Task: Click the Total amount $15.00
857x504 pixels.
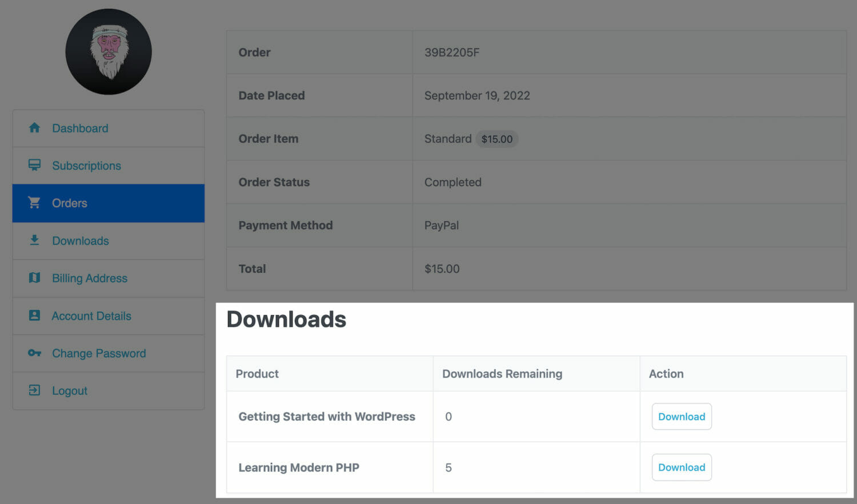Action: click(442, 269)
